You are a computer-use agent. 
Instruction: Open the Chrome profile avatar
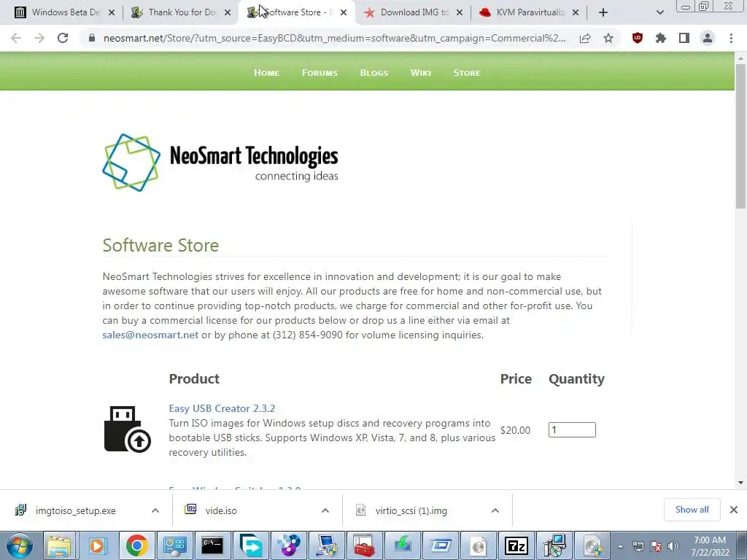coord(708,38)
